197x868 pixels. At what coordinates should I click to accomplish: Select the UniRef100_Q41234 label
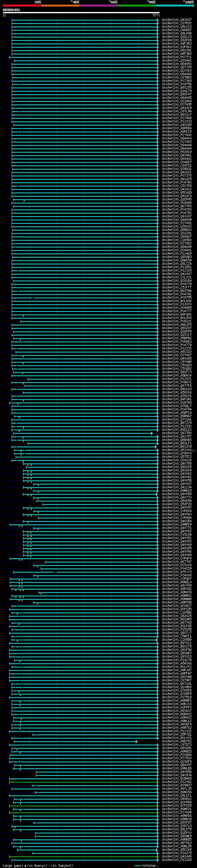point(176,487)
